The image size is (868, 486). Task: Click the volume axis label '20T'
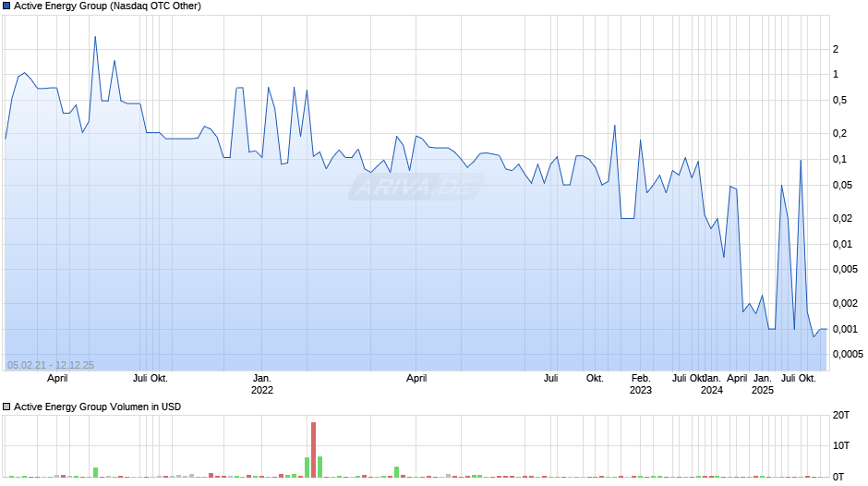(x=841, y=415)
